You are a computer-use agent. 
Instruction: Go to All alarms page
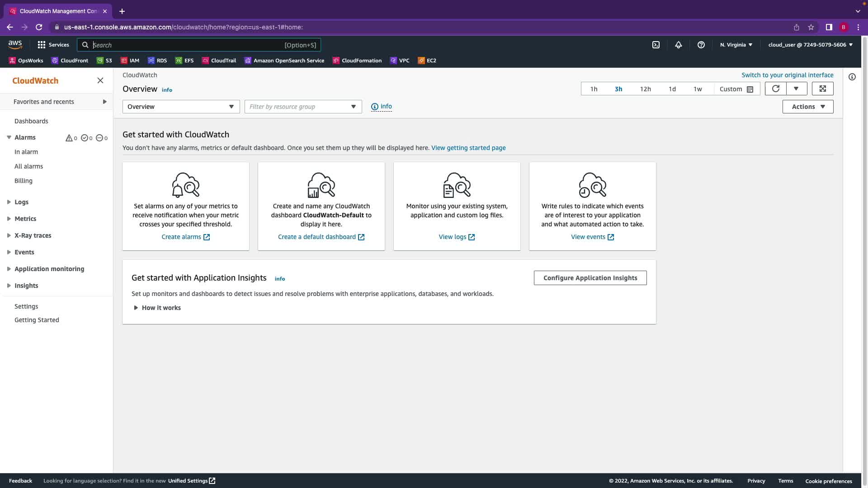[28, 166]
